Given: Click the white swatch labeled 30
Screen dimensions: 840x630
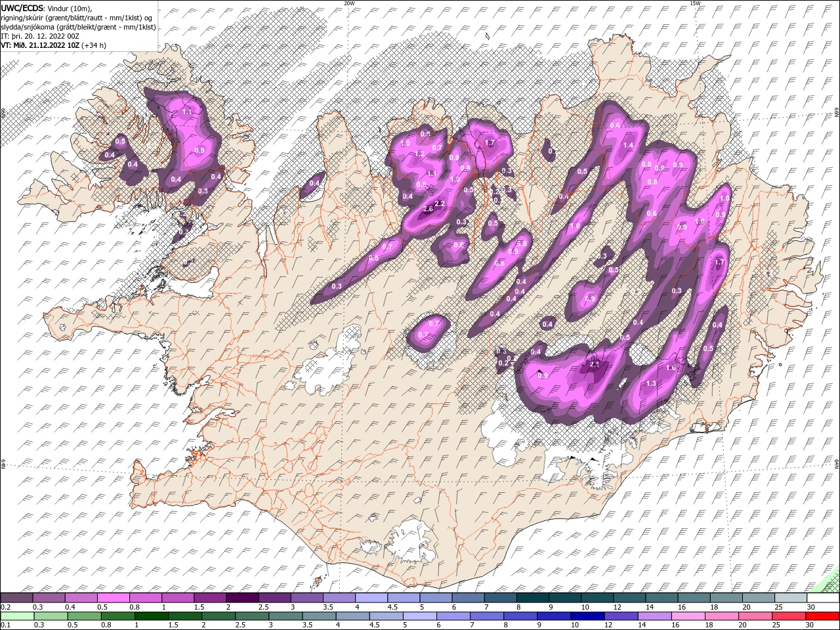Looking at the screenshot, I should (x=822, y=598).
